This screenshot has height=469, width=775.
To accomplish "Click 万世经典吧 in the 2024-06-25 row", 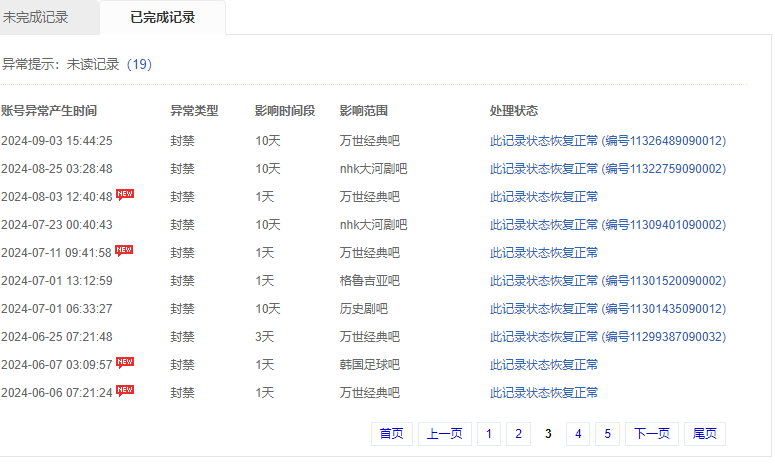I will [x=369, y=337].
